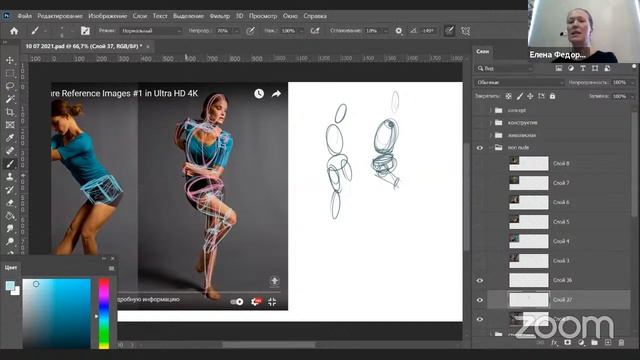Toggle lock image pixels brush icon
This screenshot has height=360, width=640.
point(519,96)
